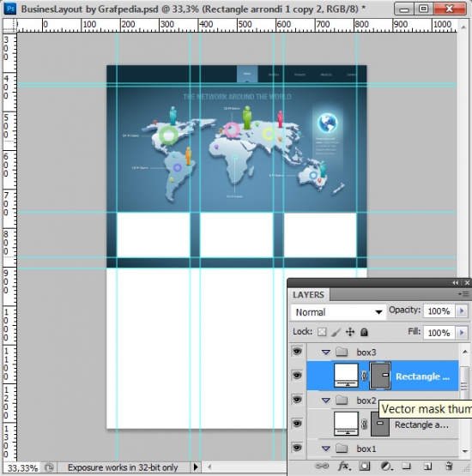Image resolution: width=472 pixels, height=476 pixels.
Task: Click the link layers icon
Action: pos(322,466)
